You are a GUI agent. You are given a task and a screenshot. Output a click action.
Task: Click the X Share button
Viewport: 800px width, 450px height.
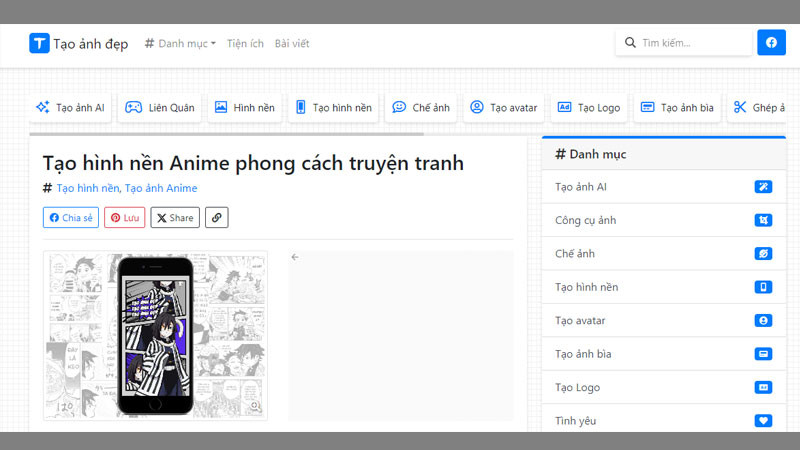coord(175,218)
